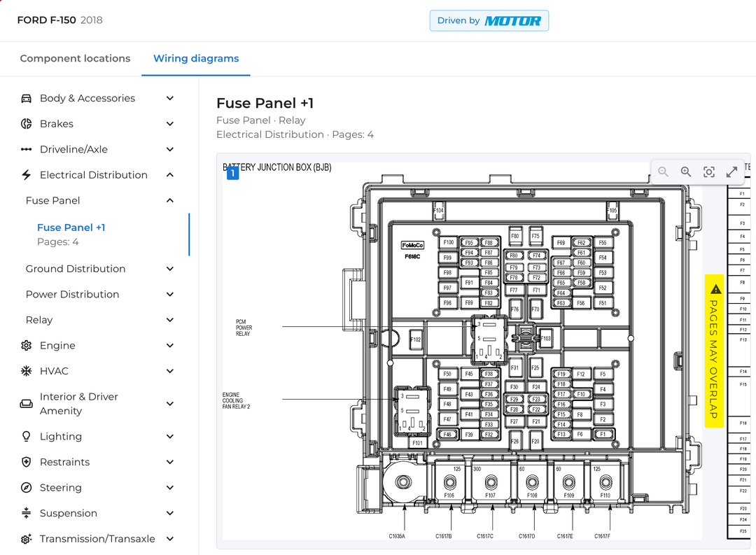Click the Steering compass icon
756x555 pixels.
pos(26,488)
